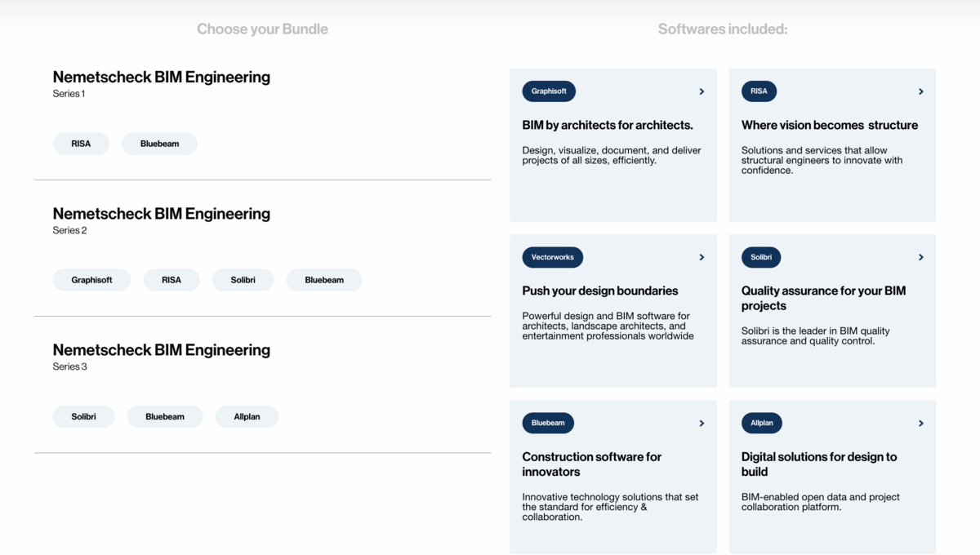Choose the Series 3 bundle title
Screen dimensions: 980x555
[162, 350]
